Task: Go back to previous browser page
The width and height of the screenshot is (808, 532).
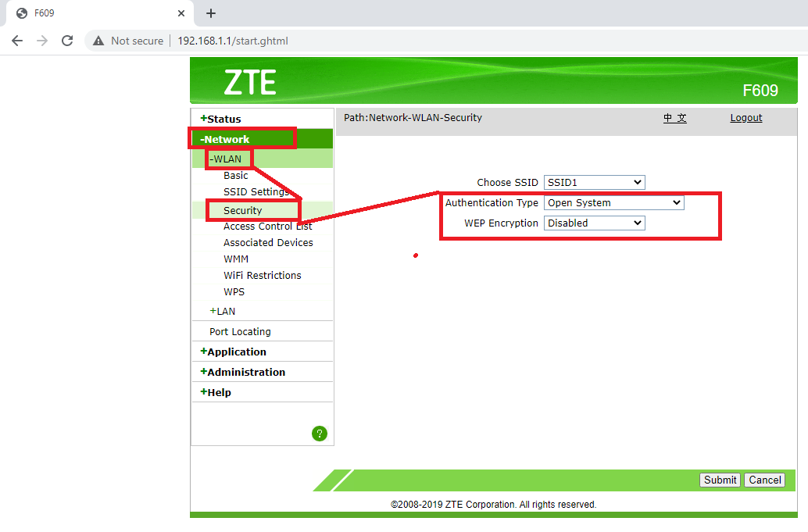Action: point(17,41)
